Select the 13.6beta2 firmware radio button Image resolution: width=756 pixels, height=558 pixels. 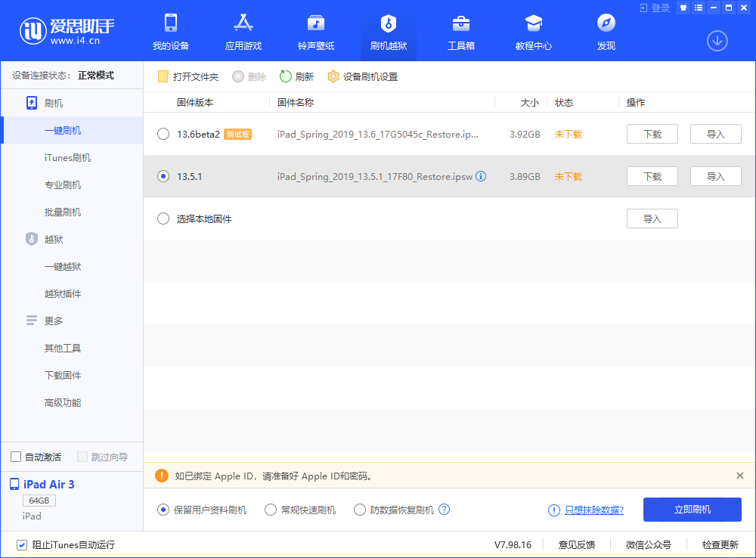(x=163, y=133)
